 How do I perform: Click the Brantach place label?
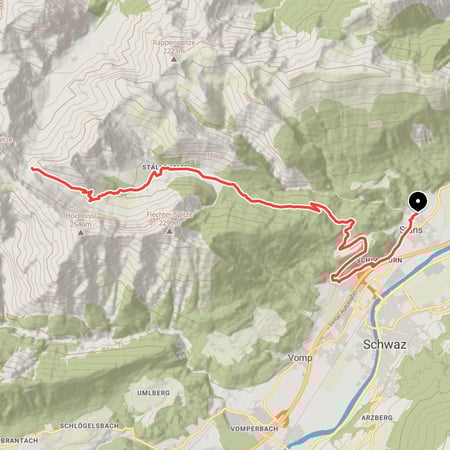(x=19, y=440)
